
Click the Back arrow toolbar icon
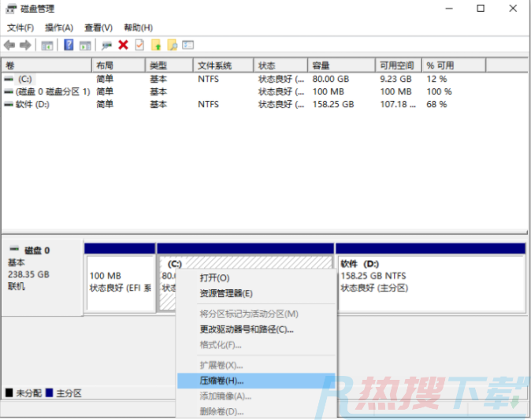tap(9, 45)
